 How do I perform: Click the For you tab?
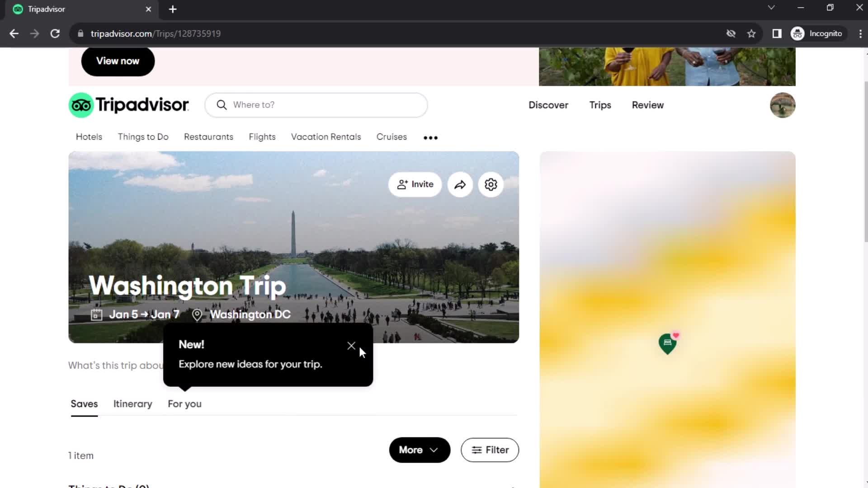(x=185, y=404)
